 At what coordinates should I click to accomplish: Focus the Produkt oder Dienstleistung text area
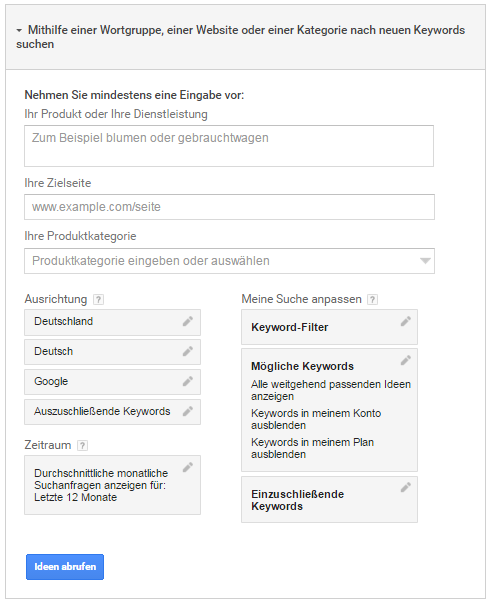point(229,146)
